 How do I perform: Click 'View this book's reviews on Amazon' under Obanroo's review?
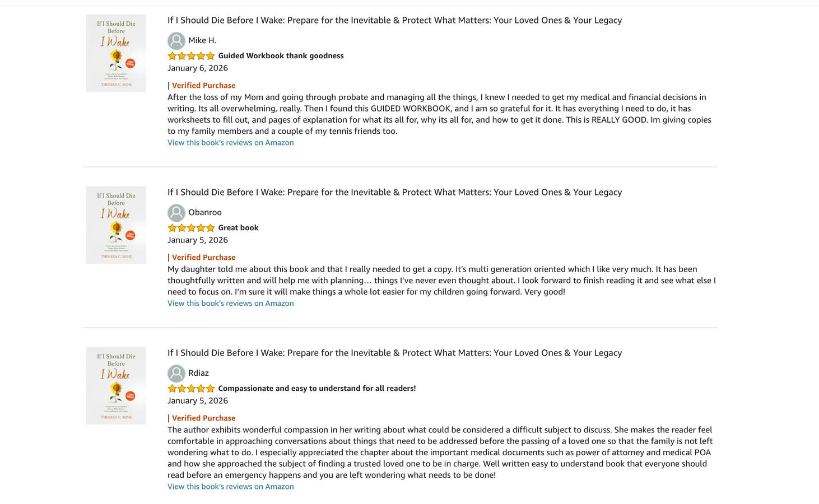(x=230, y=304)
